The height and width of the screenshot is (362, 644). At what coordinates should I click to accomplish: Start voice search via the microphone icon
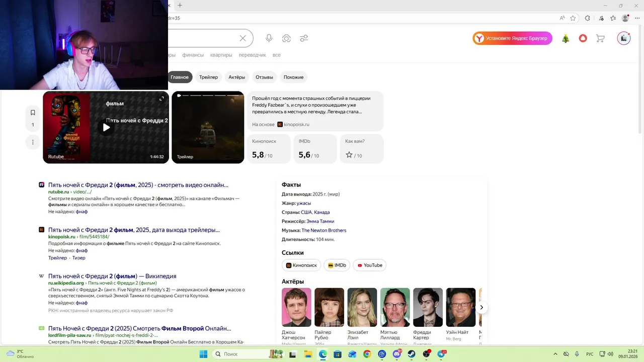pos(269,38)
